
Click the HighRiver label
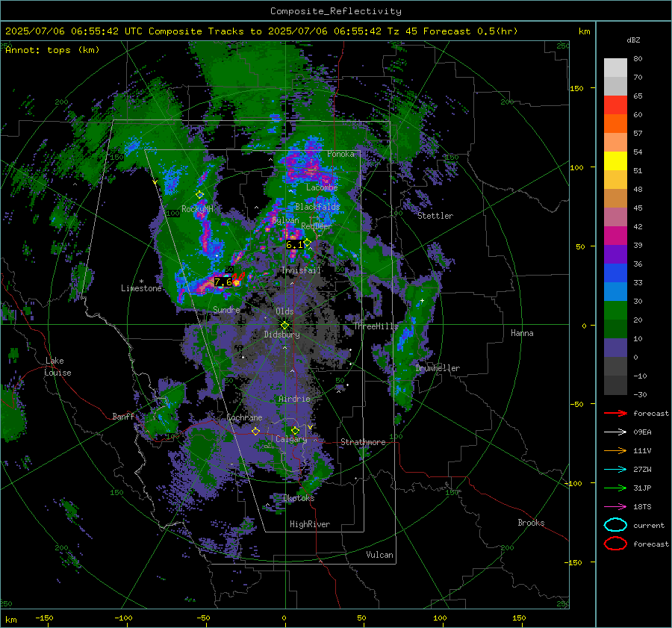pos(310,524)
